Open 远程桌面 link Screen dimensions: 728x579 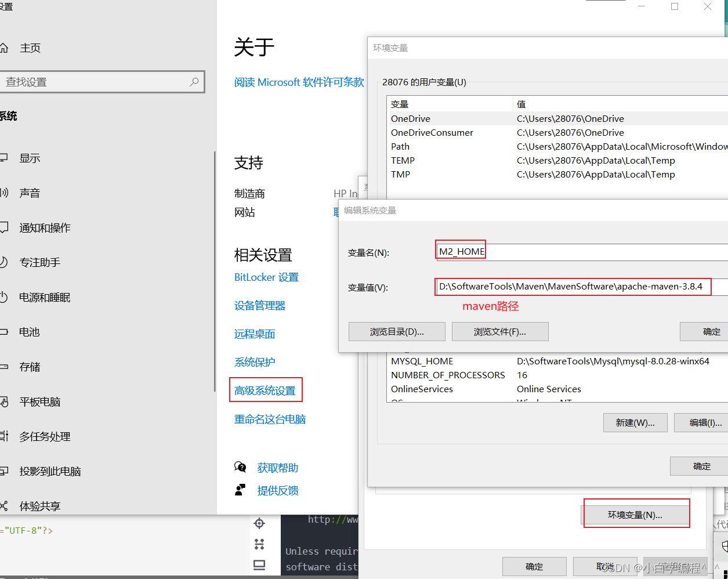255,334
